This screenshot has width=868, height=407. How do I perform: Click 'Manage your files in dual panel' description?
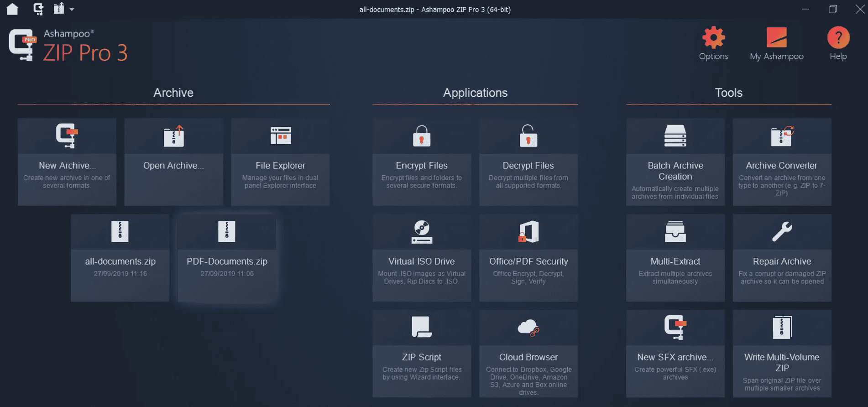pos(281,182)
